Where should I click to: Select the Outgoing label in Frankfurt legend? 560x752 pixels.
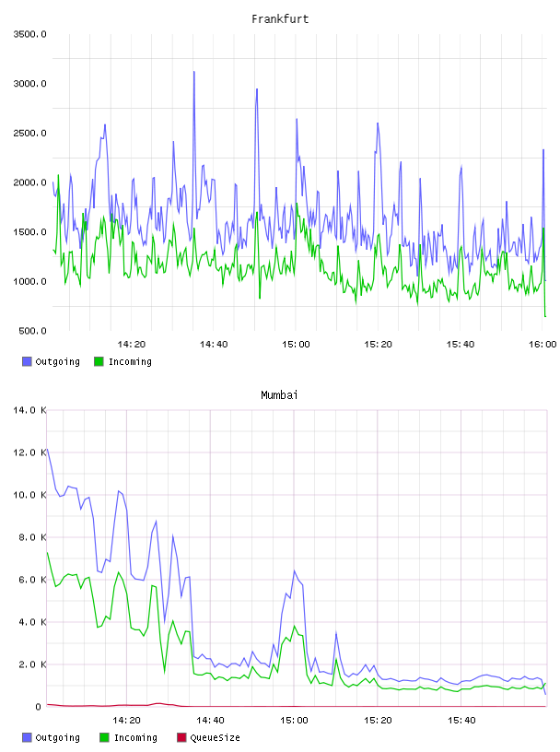click(x=57, y=361)
